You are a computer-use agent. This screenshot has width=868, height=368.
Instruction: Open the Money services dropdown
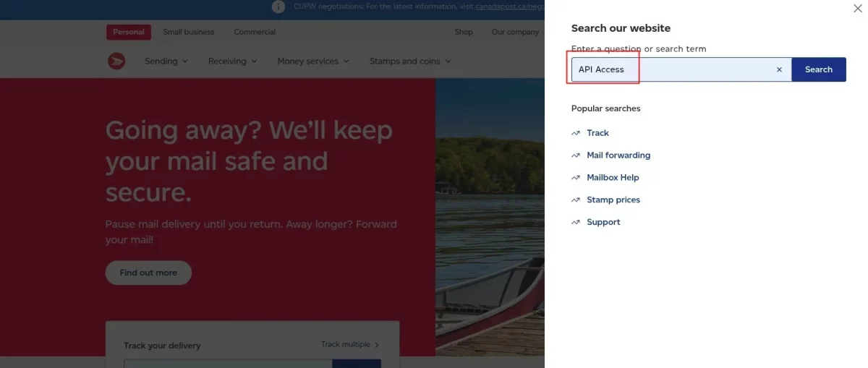click(x=313, y=61)
